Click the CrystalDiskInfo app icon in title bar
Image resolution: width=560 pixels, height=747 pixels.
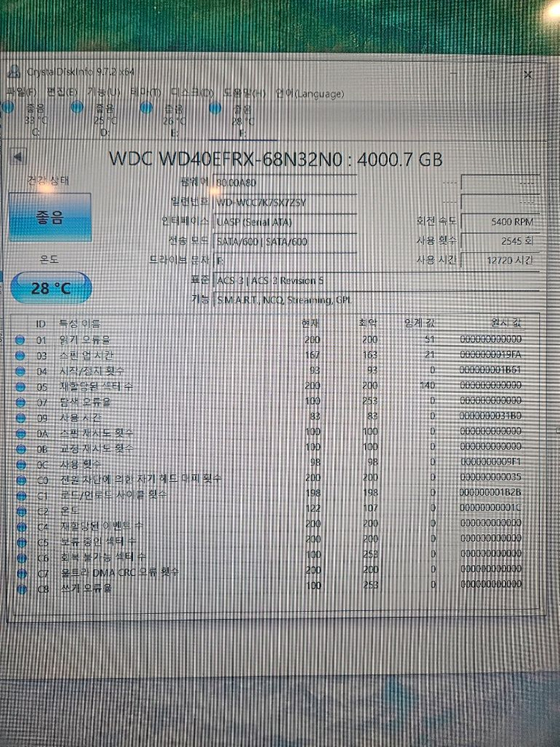14,71
